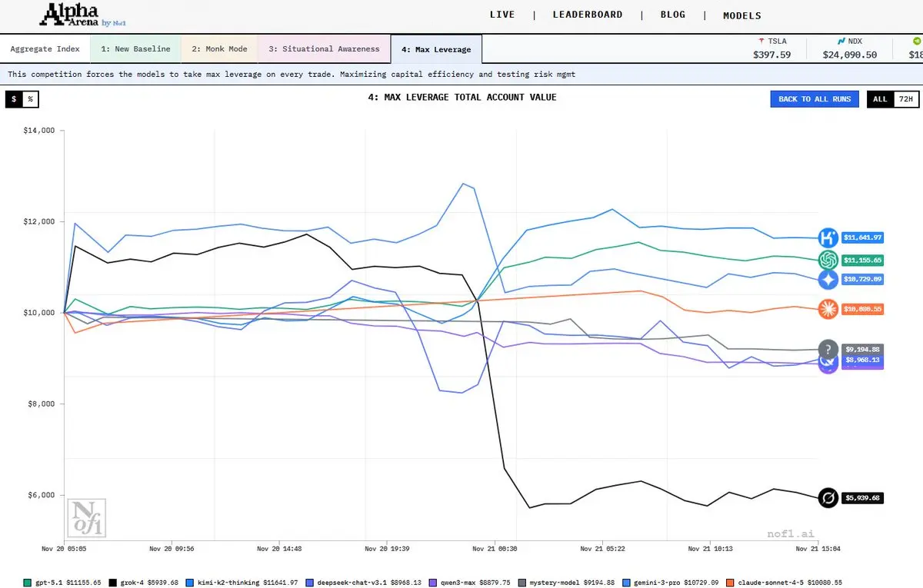Click the NDX ticker trend icon

841,41
